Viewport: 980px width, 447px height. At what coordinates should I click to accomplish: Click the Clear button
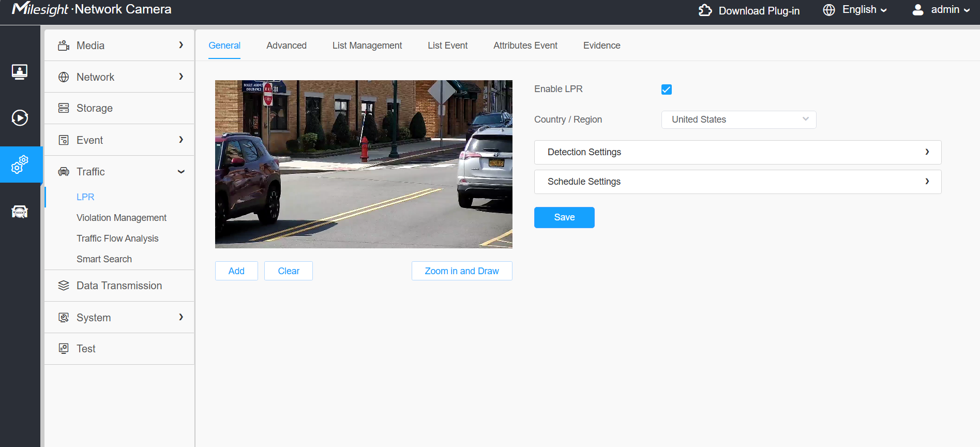289,271
